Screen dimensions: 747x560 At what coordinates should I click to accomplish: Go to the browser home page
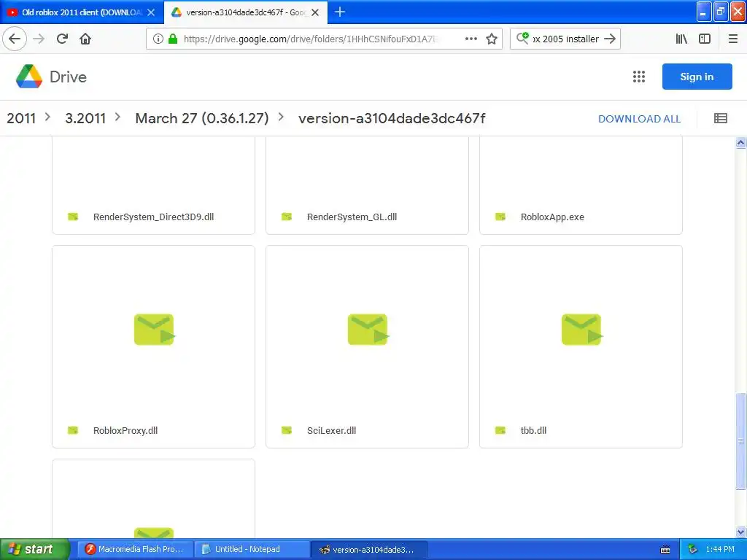pyautogui.click(x=85, y=39)
